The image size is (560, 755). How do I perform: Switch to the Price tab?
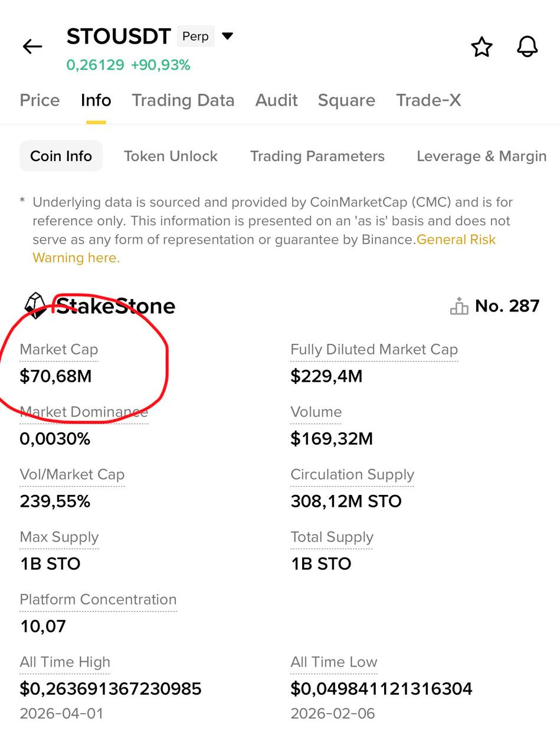coord(40,100)
